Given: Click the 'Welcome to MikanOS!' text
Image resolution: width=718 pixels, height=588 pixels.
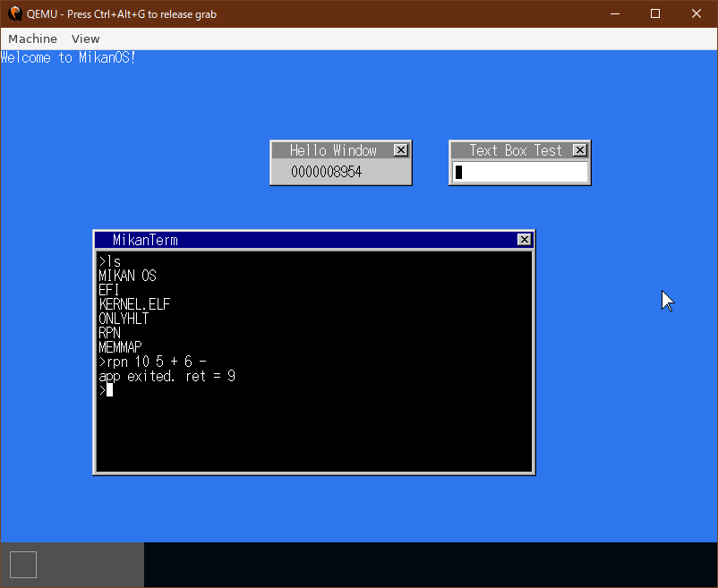Looking at the screenshot, I should point(68,57).
